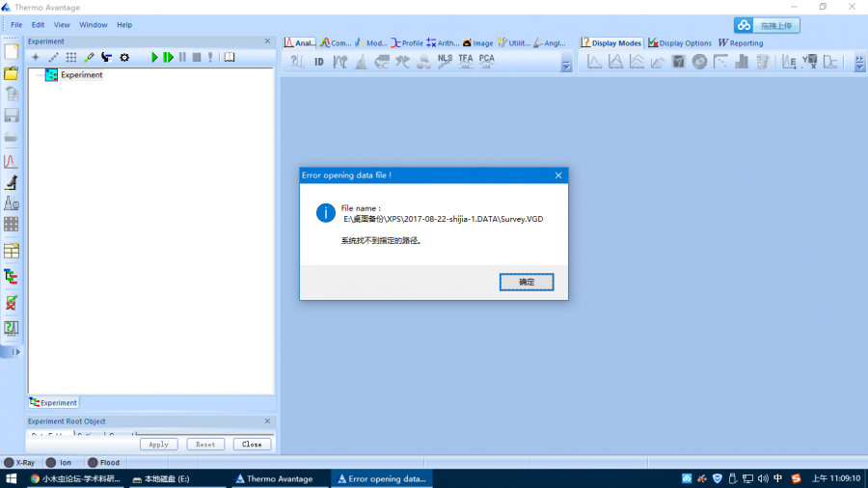Click the microscope icon in sidebar
This screenshot has width=868, height=488.
point(11,182)
